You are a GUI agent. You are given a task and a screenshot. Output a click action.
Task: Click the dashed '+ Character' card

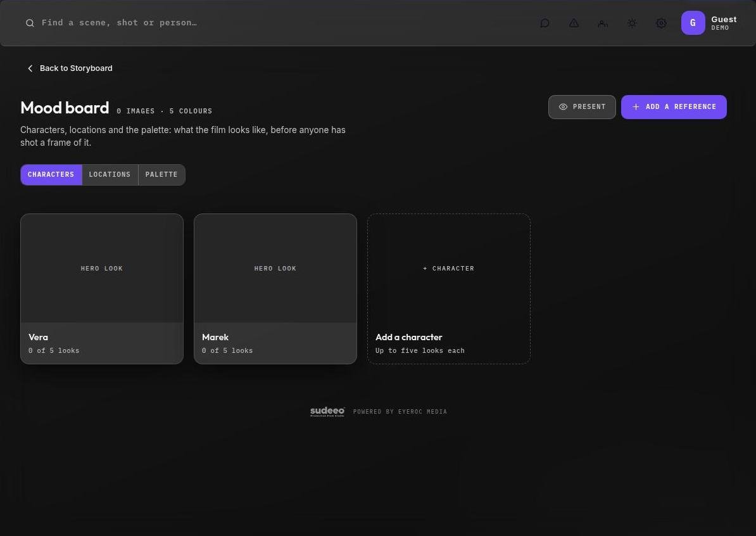pyautogui.click(x=449, y=288)
